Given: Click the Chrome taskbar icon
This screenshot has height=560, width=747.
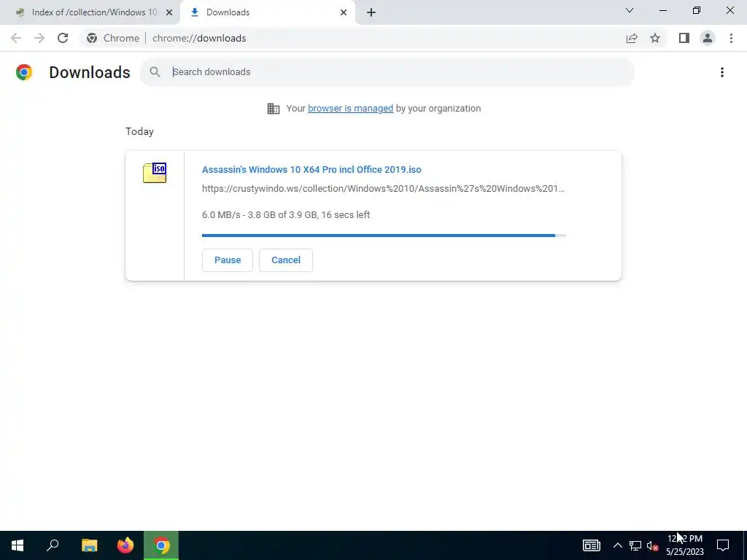Looking at the screenshot, I should (x=161, y=545).
